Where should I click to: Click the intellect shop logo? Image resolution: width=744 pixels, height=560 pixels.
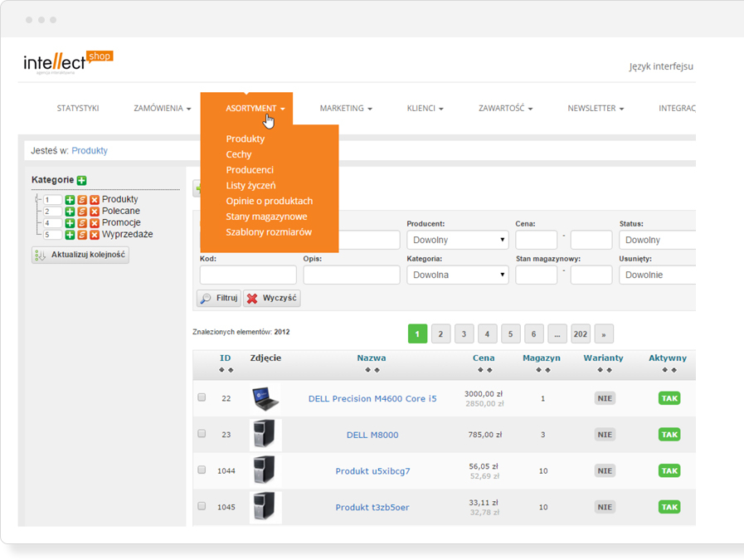coord(68,62)
